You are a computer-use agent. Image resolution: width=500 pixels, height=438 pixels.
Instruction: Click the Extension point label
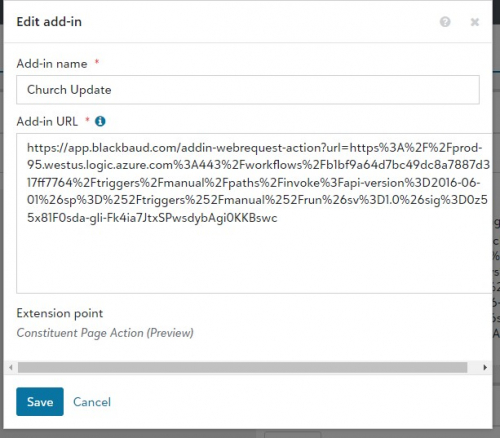tap(60, 313)
